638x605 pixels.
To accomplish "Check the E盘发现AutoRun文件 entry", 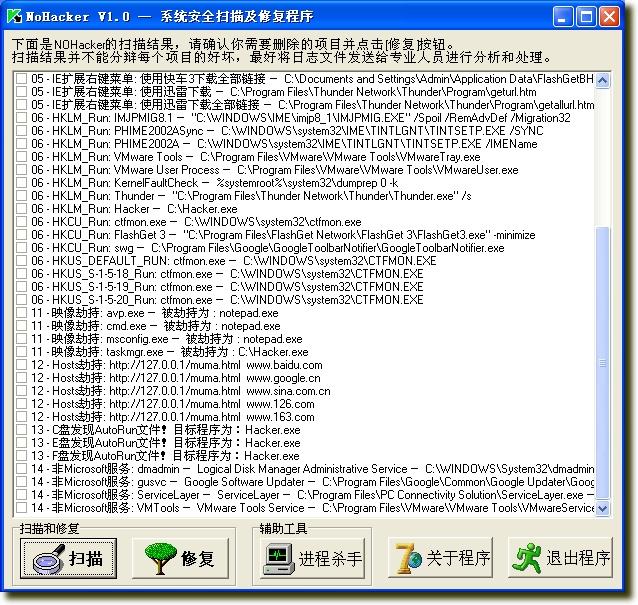I will 21,443.
